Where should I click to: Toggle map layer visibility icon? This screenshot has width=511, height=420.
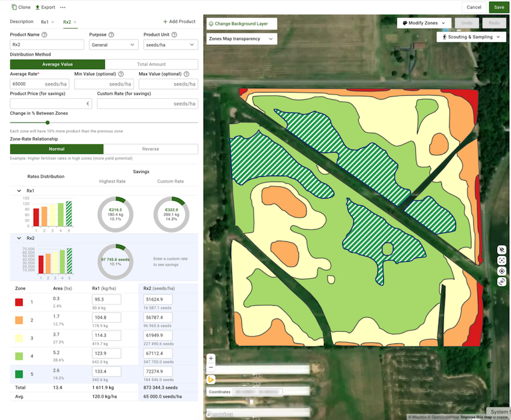point(502,250)
